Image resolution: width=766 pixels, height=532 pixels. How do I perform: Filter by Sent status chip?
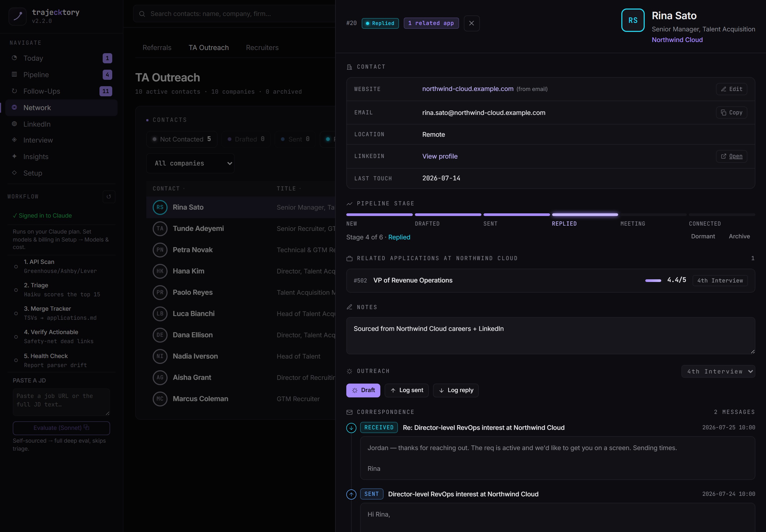coord(295,139)
